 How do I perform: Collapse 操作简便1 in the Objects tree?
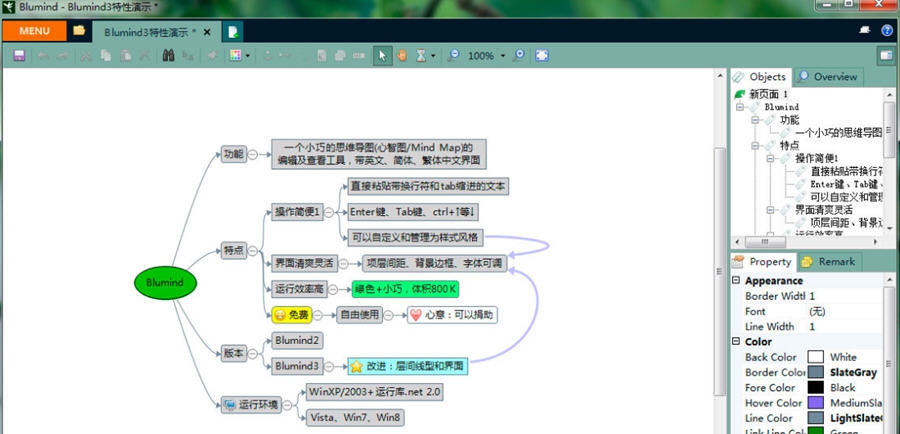click(770, 158)
